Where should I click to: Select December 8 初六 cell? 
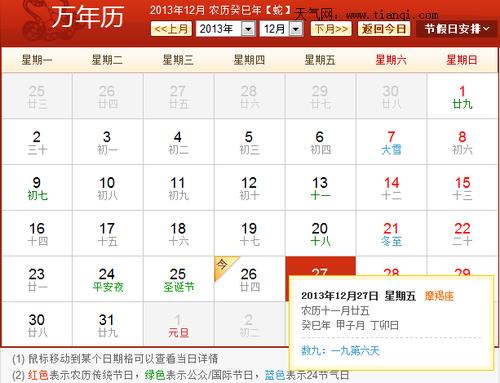coord(462,142)
